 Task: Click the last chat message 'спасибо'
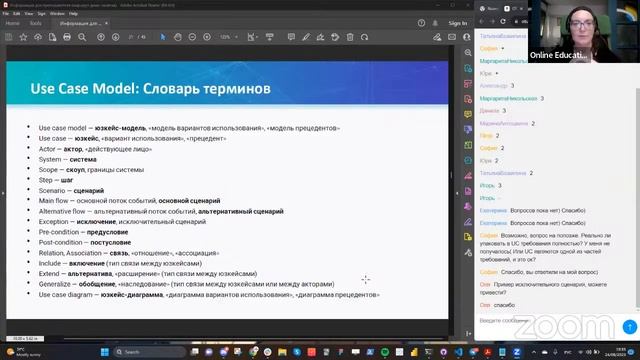[504, 305]
